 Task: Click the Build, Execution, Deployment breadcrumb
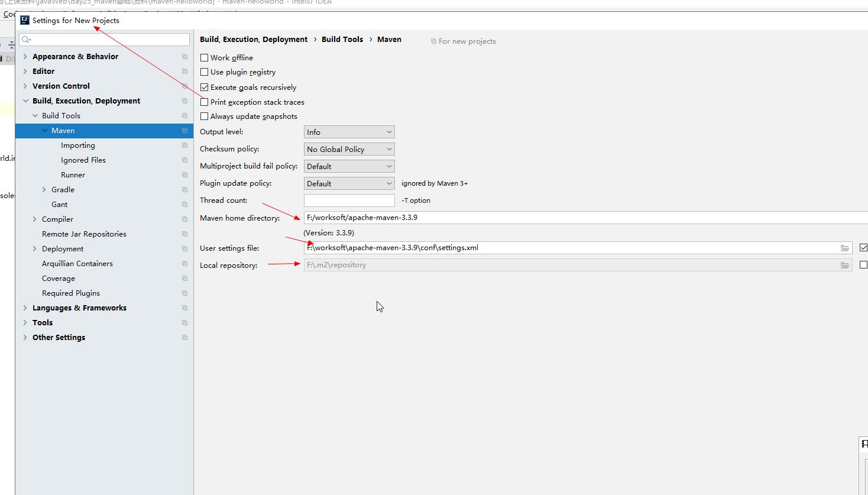click(x=254, y=40)
